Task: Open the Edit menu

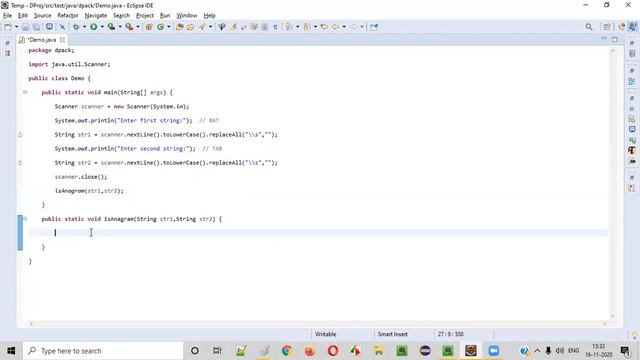Action: point(22,16)
